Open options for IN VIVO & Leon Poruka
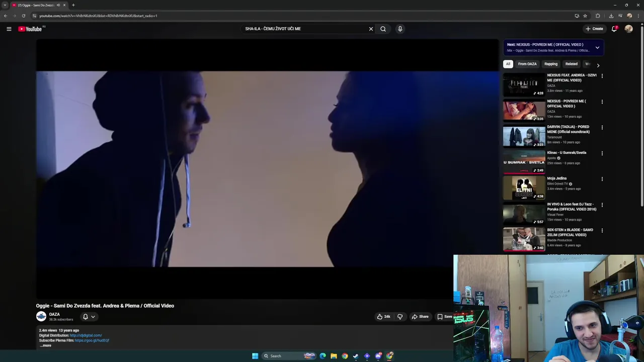This screenshot has width=644, height=362. [x=602, y=205]
